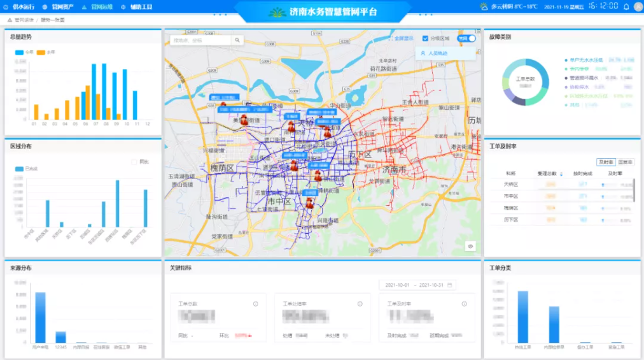
Task: Click the 及时率 progress bar for 天桥区
Action: pyautogui.click(x=610, y=185)
